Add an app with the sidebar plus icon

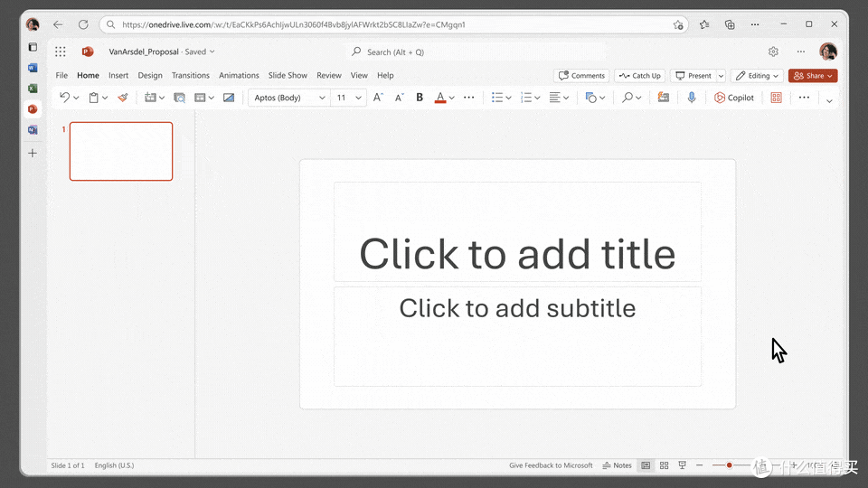pyautogui.click(x=33, y=154)
